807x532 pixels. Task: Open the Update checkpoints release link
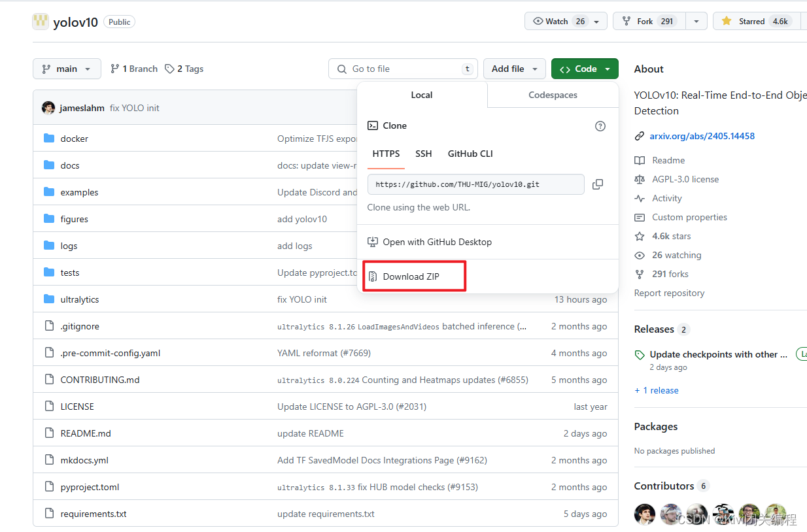(719, 354)
